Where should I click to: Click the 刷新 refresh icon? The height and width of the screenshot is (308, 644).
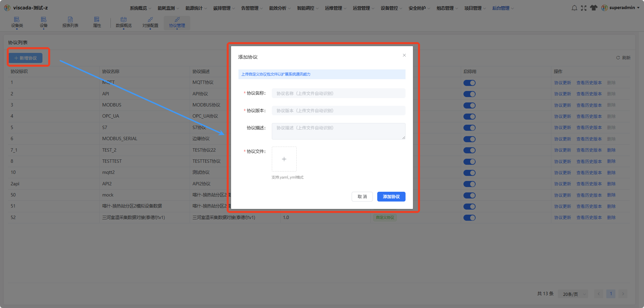point(618,58)
